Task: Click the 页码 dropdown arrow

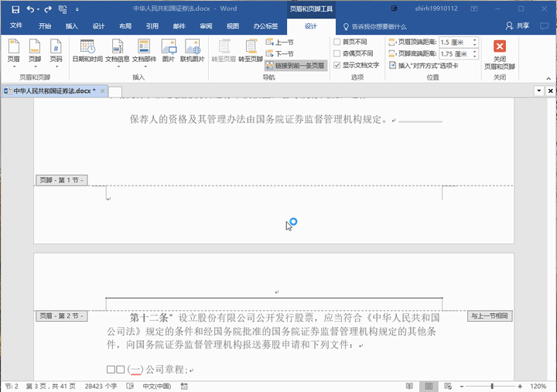Action: tap(56, 66)
